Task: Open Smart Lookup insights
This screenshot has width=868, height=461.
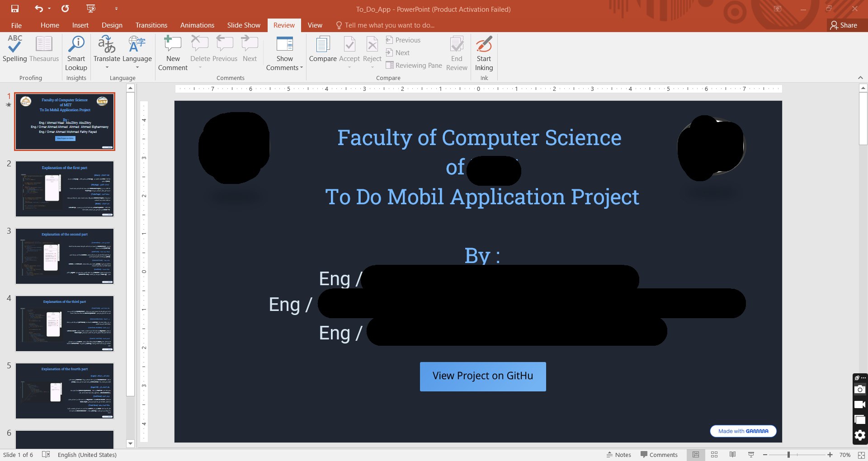Action: pyautogui.click(x=76, y=53)
